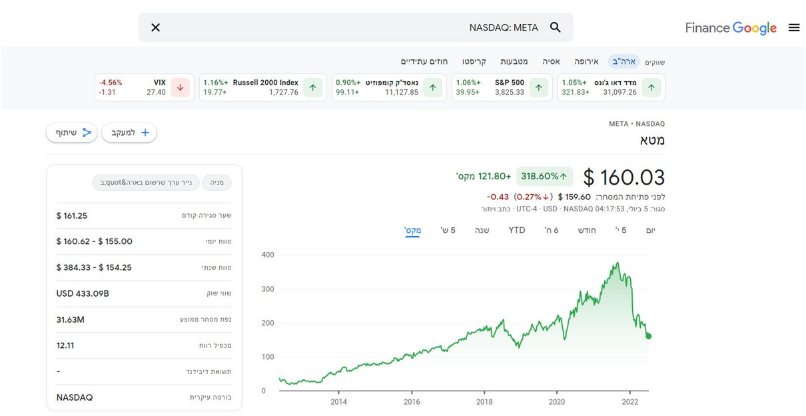Switch to the אירופה markets tab

585,61
